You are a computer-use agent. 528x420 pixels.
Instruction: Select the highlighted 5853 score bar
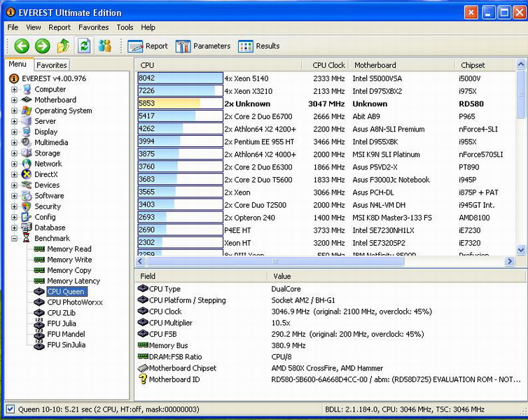click(x=180, y=104)
